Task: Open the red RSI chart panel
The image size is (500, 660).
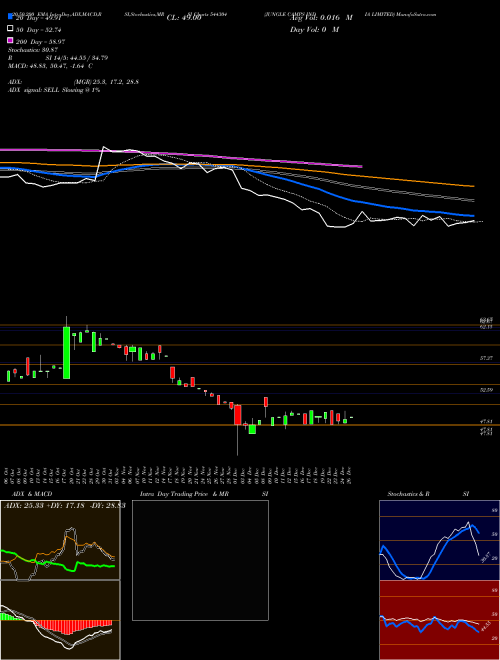Action: coord(439,620)
